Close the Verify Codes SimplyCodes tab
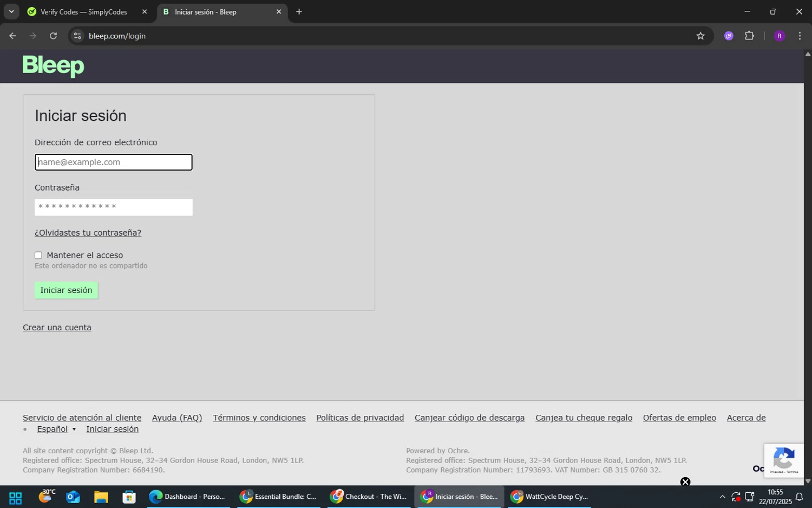Screen dimensions: 812x508 pos(145,11)
